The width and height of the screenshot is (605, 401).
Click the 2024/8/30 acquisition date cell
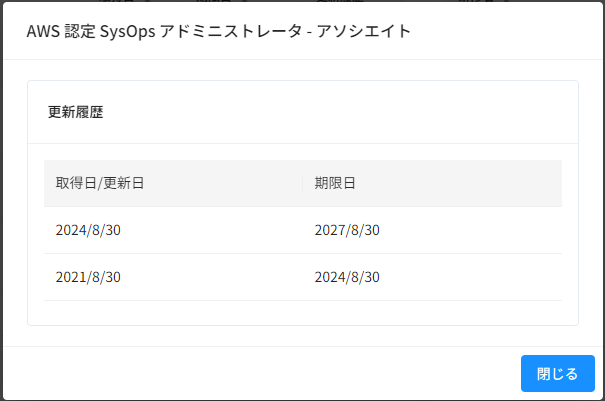tap(88, 230)
